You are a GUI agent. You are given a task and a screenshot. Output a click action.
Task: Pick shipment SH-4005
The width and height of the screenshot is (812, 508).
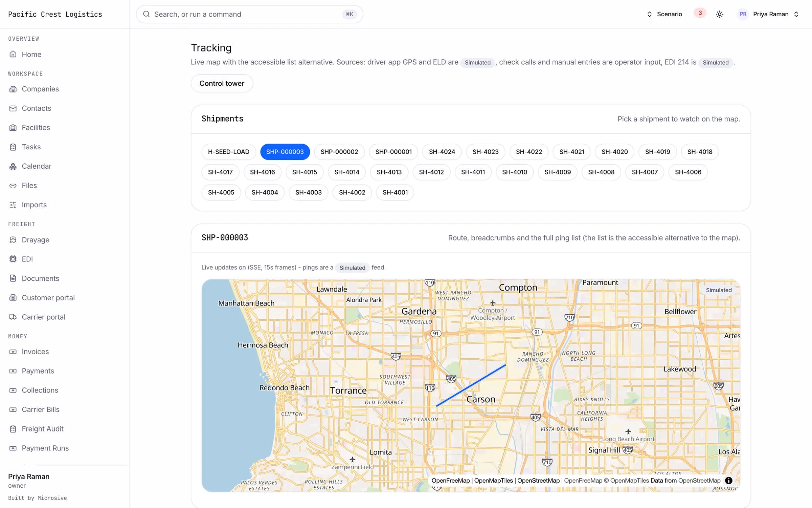(221, 192)
